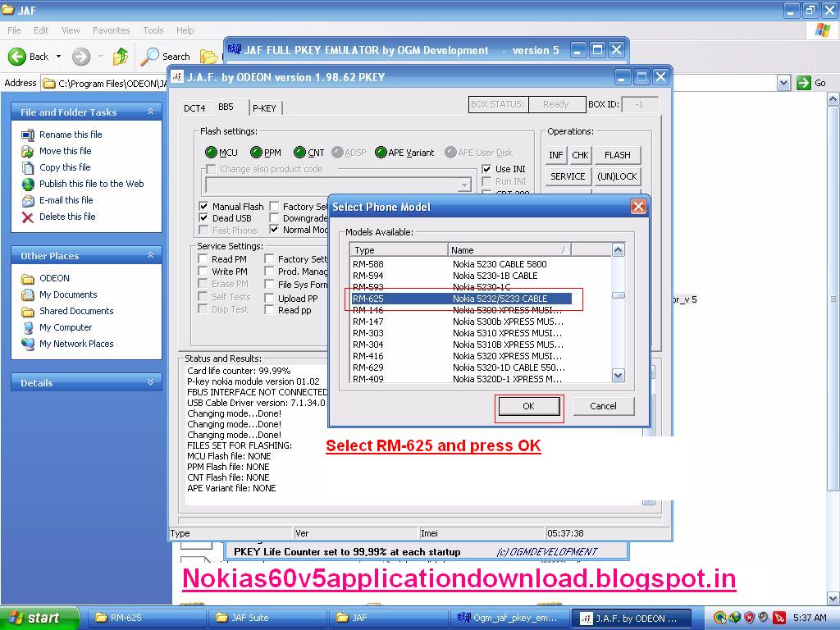Viewport: 840px width, 630px height.
Task: Click Delete this file red X icon
Action: click(28, 217)
